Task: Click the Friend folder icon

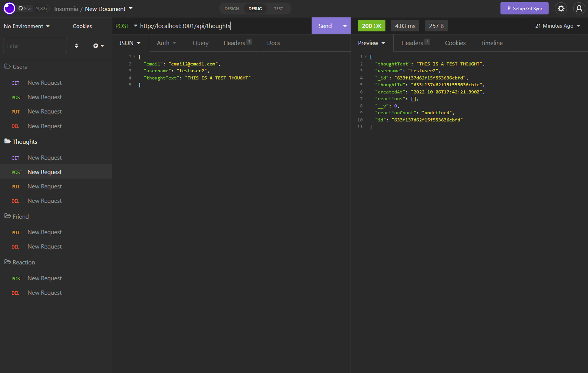Action: [7, 216]
